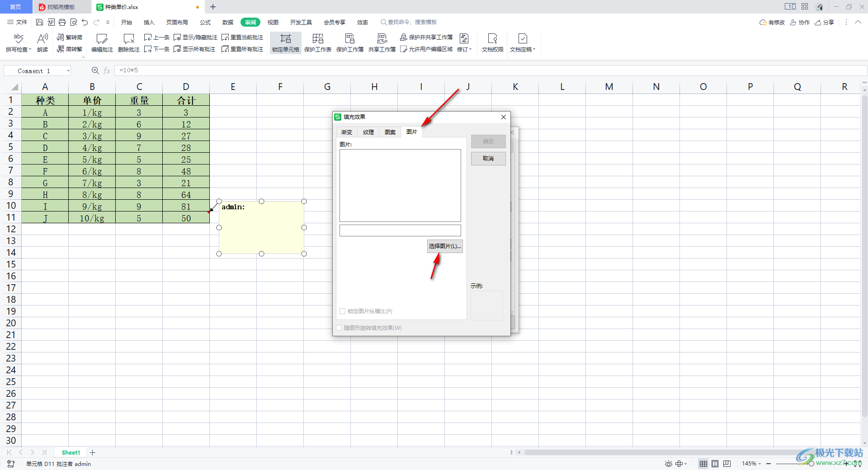
Task: Toggle Show/Hide Comment (显示/隐藏批注)
Action: coord(195,37)
